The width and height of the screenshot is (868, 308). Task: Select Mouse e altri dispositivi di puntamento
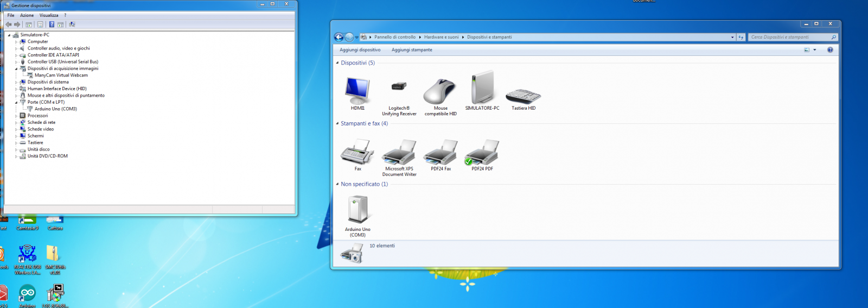pos(66,96)
